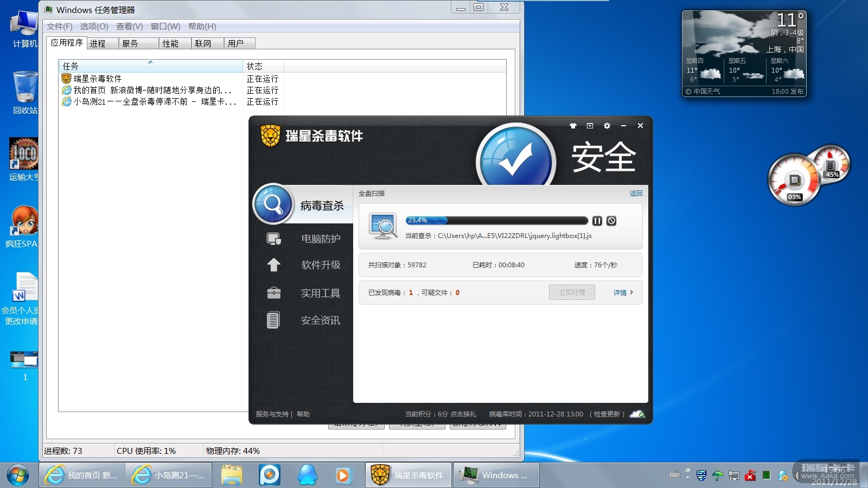
Task: Click the keyboard input method tray icon
Action: (675, 476)
